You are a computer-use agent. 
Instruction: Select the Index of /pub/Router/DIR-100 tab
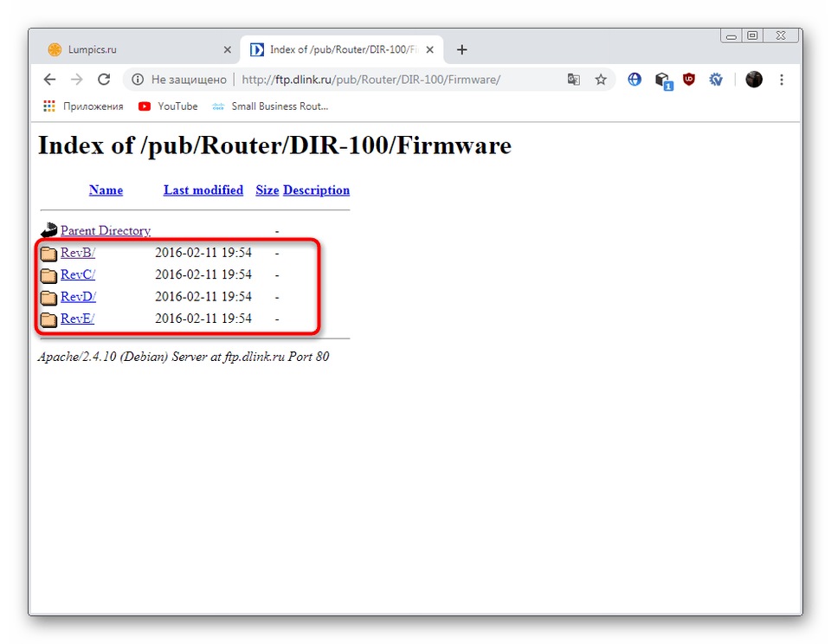point(342,50)
